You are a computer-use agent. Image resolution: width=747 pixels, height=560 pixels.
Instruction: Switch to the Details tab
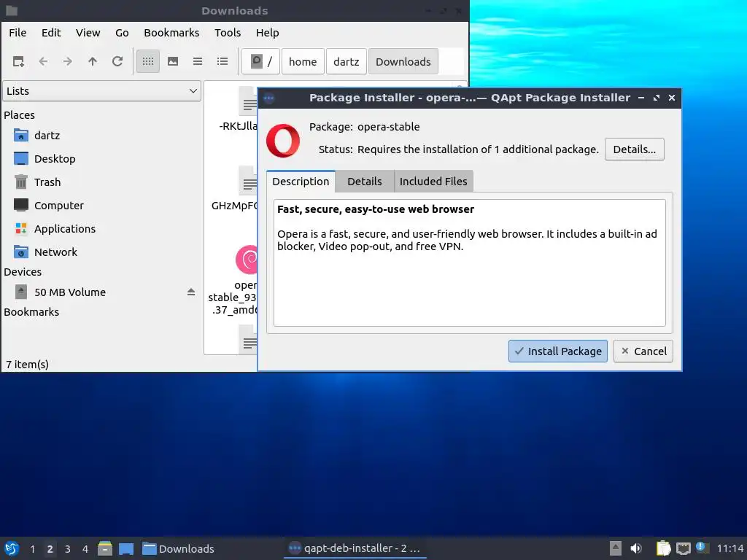pos(365,182)
